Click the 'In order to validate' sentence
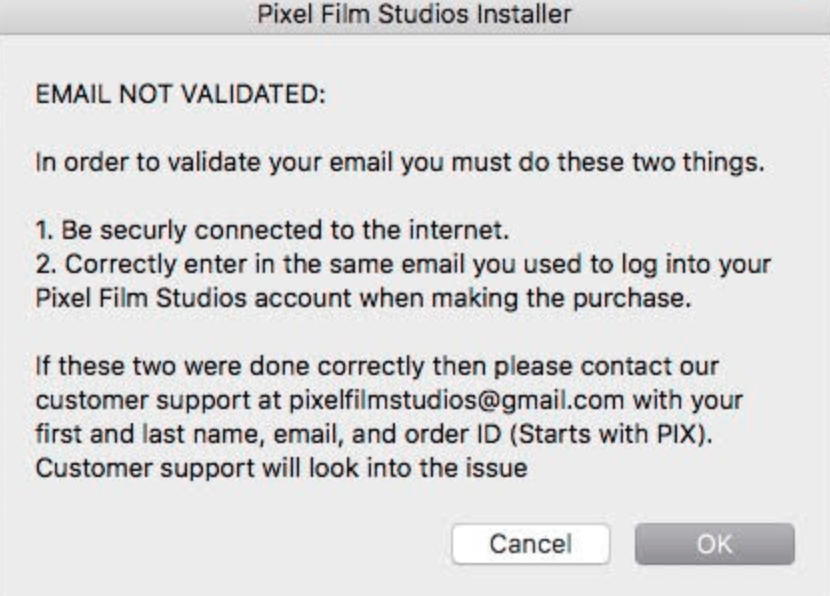 point(400,162)
